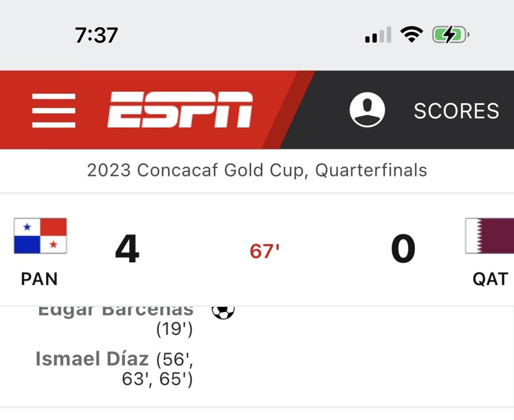514x420 pixels.
Task: Tap the Qatar flag
Action: (x=489, y=236)
